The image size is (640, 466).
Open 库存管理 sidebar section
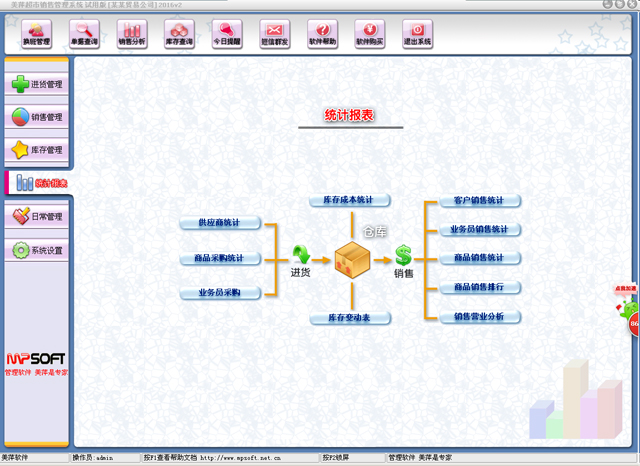click(x=37, y=150)
